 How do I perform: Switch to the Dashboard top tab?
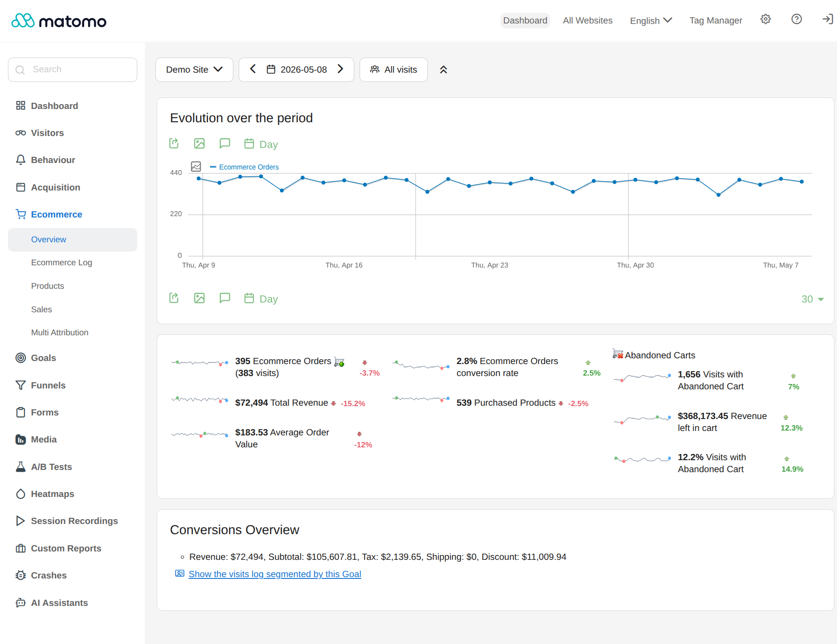525,20
